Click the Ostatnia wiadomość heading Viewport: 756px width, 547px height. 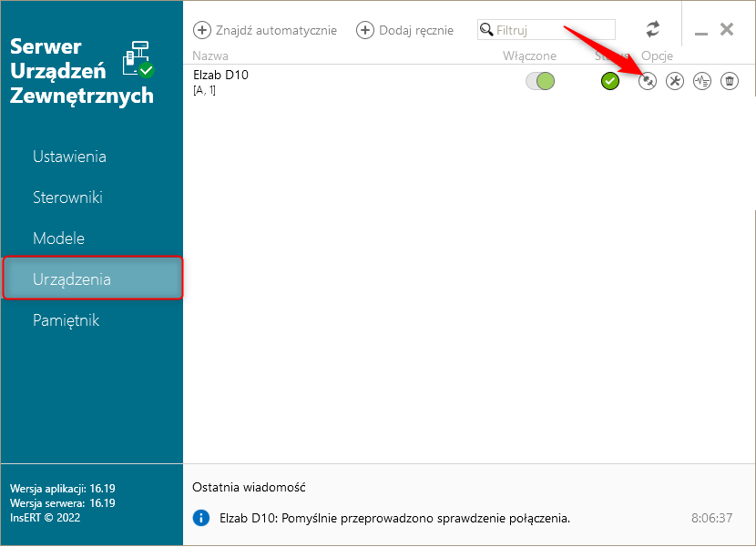coord(249,487)
